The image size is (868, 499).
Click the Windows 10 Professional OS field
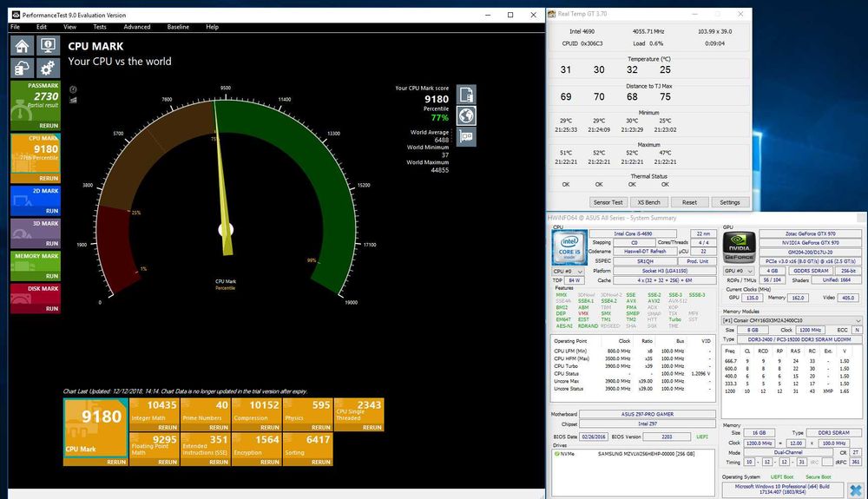coord(782,489)
